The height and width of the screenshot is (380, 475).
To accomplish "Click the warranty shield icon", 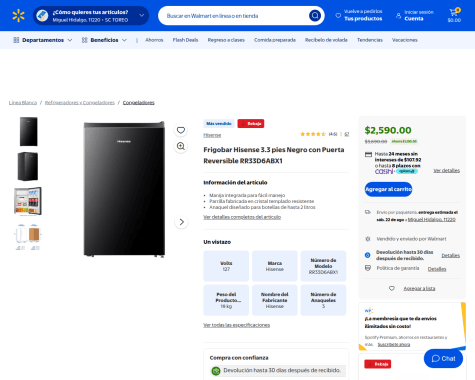I will (x=368, y=268).
